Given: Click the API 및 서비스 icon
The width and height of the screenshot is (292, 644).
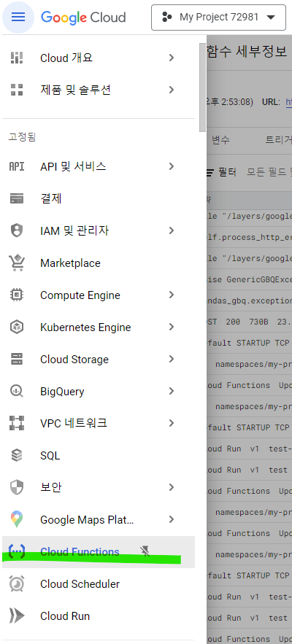Looking at the screenshot, I should [17, 166].
